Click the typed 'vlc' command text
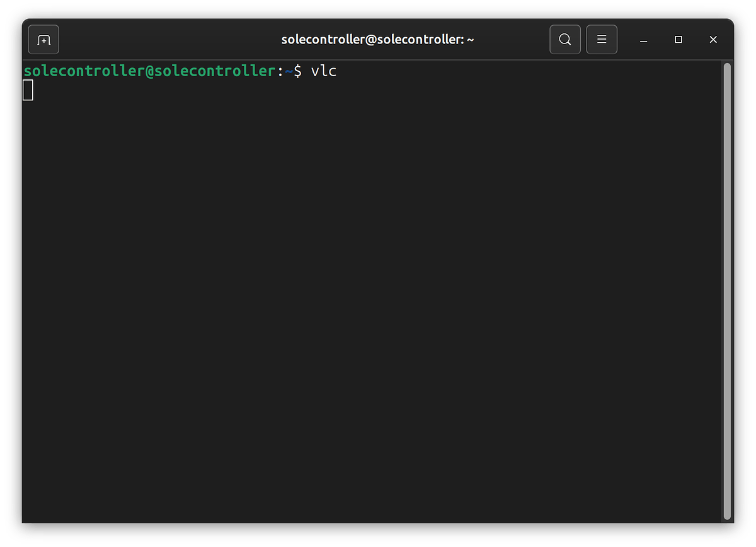The image size is (756, 547). pyautogui.click(x=324, y=71)
